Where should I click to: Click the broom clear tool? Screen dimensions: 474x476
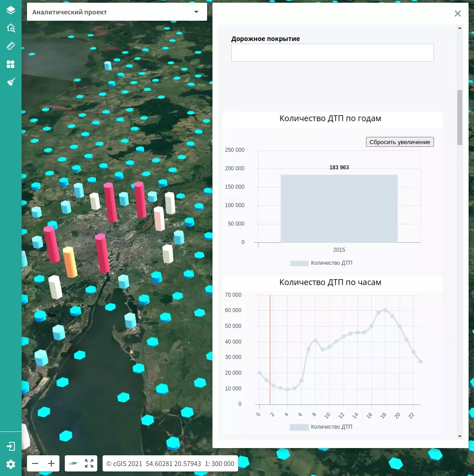(x=11, y=82)
